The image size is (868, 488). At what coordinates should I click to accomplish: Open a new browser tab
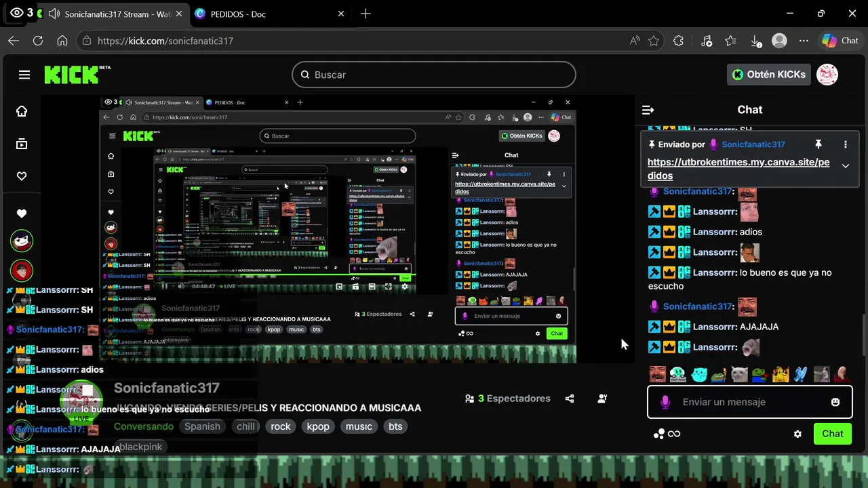click(x=366, y=14)
